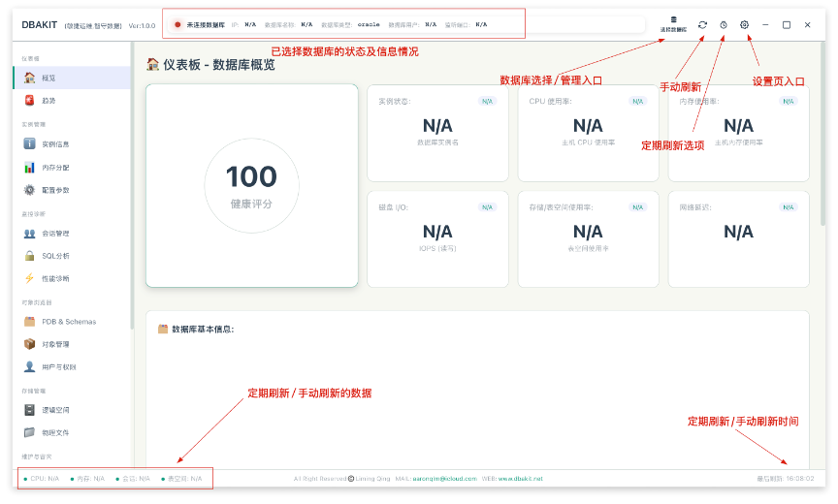Viewport: 838px width, 504px height.
Task: Click status bar CPU: N/A entry
Action: coord(42,479)
